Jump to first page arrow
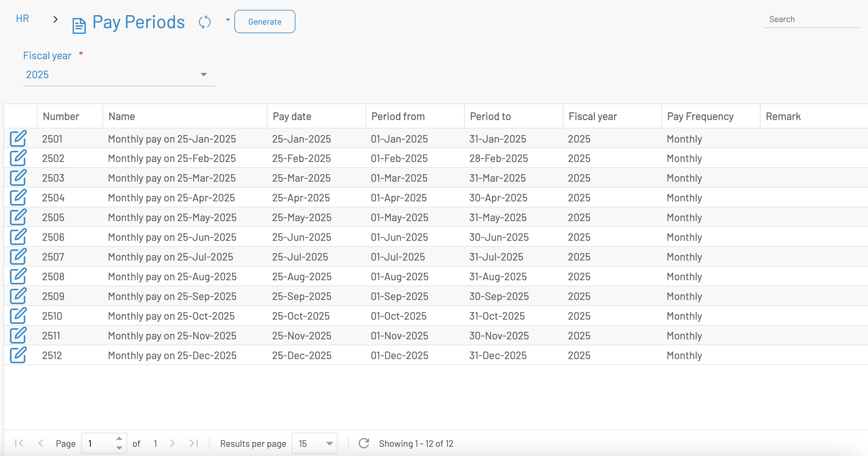The height and width of the screenshot is (456, 868). [x=19, y=443]
